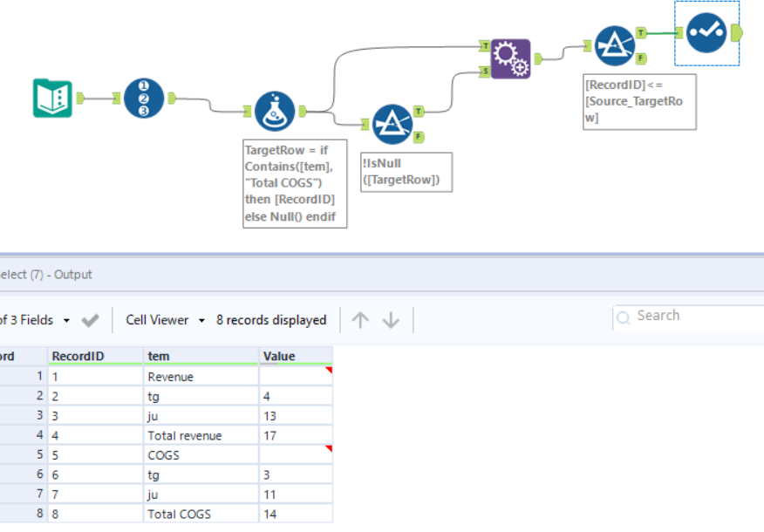
Task: Click inside the Search box
Action: (x=680, y=315)
